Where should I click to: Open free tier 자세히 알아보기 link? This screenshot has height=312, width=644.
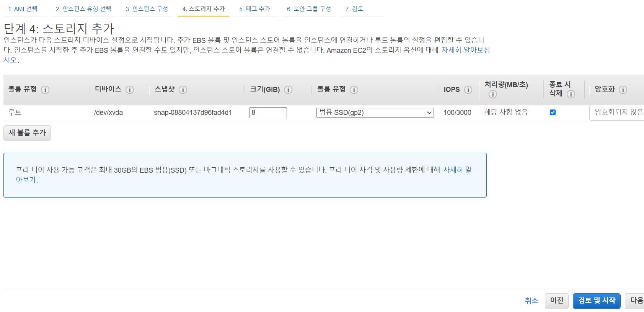457,170
